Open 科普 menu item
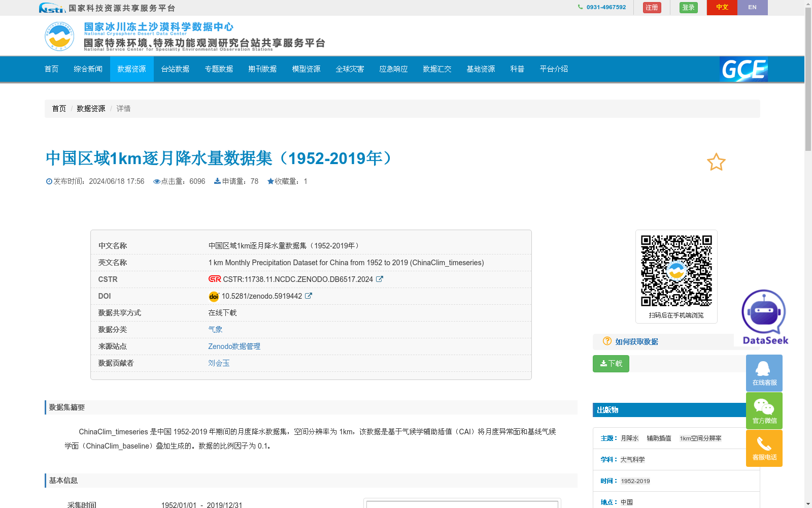Viewport: 812px width, 508px height. pyautogui.click(x=518, y=69)
